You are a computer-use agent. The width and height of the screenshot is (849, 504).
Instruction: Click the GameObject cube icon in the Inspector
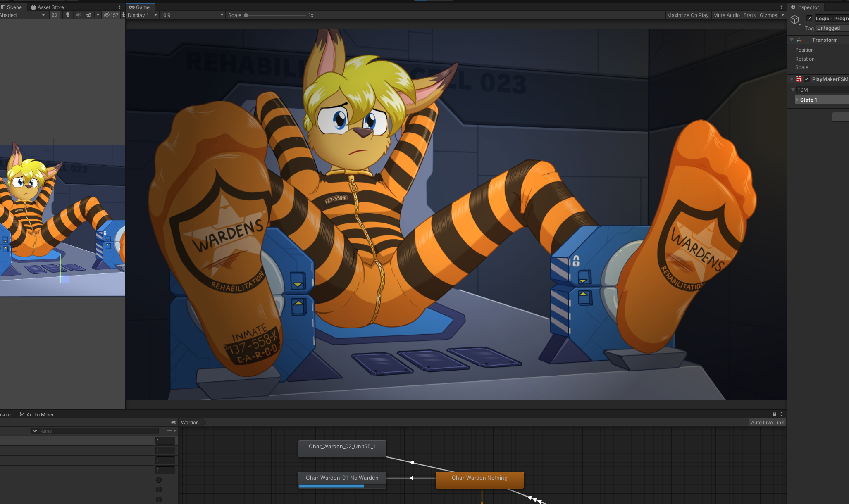794,19
